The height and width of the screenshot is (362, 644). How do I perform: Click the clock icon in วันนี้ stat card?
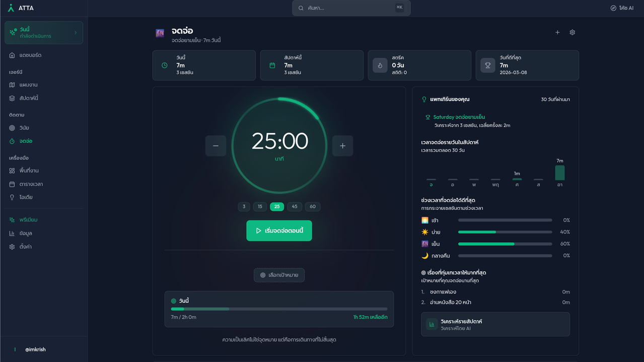(x=164, y=65)
